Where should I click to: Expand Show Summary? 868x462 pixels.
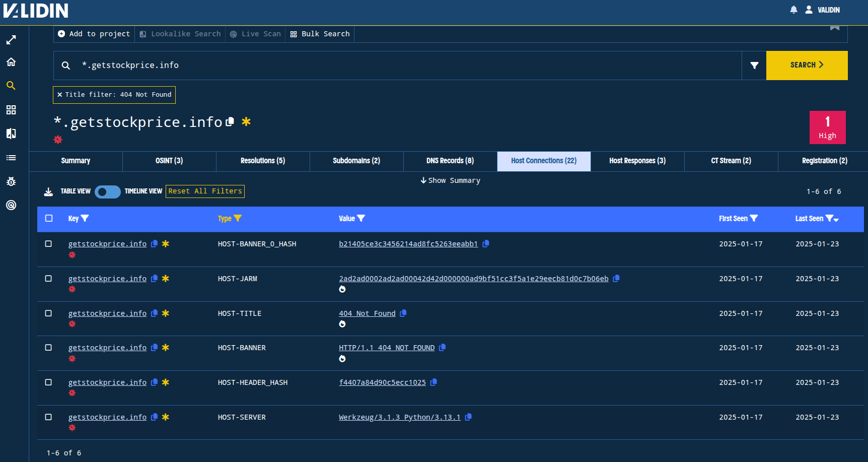point(451,180)
